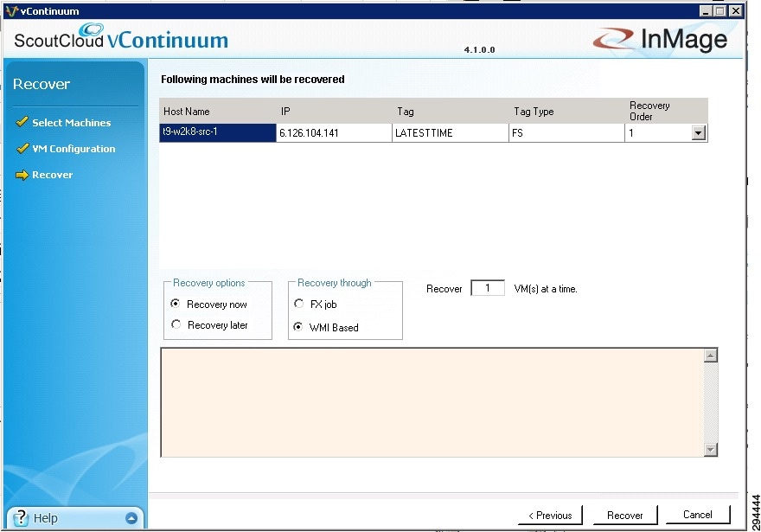The width and height of the screenshot is (761, 532).
Task: Open the Recover step in sidebar
Action: pyautogui.click(x=53, y=175)
